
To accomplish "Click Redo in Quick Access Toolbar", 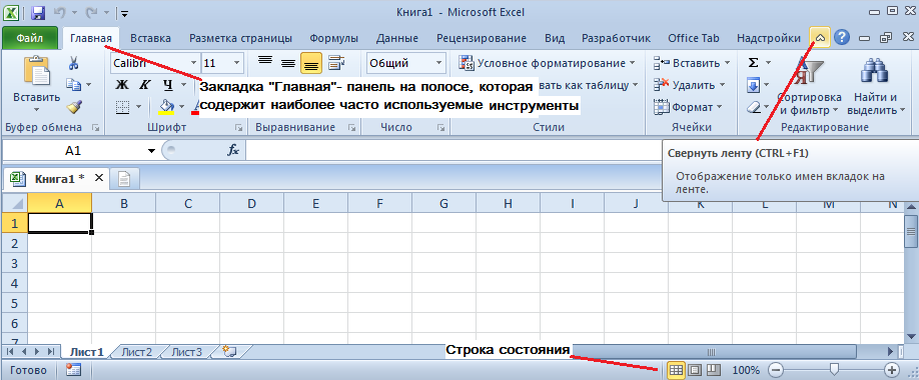I will tap(92, 12).
